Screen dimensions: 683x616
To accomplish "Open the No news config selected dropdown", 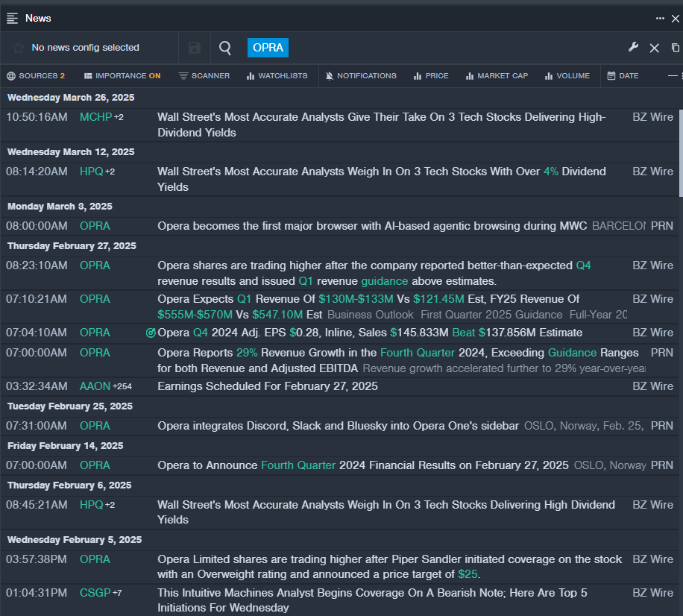I will click(85, 48).
